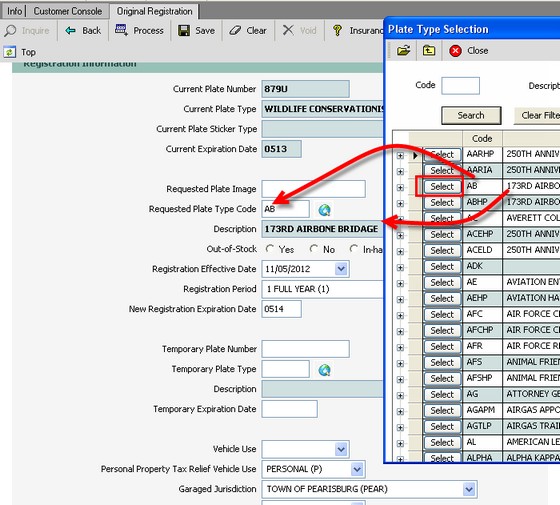Viewport: 560px width, 505px height.
Task: Click the Void X icon
Action: point(288,30)
